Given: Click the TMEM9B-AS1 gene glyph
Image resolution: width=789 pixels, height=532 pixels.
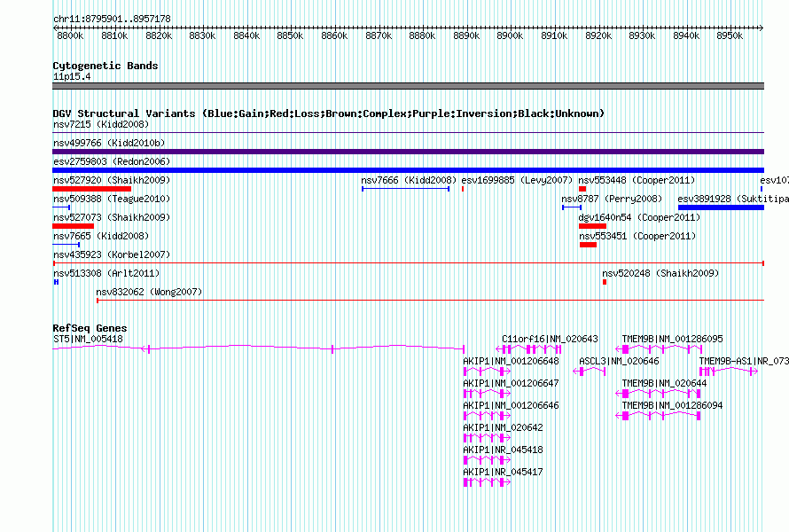Looking at the screenshot, I should 729,372.
